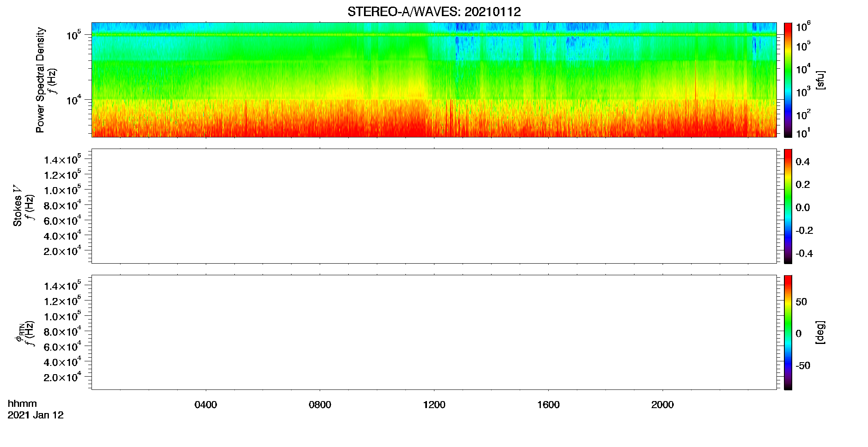Click the 0.4 tick on Stokes V color bar
Image resolution: width=868 pixels, height=447 pixels.
(803, 162)
